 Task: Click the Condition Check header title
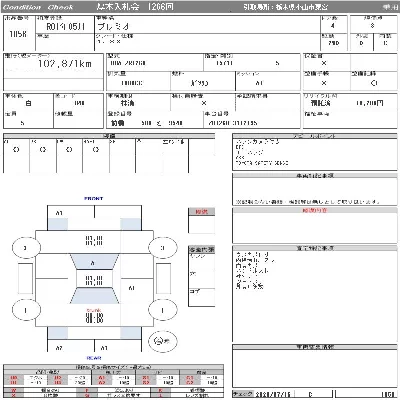click(38, 7)
